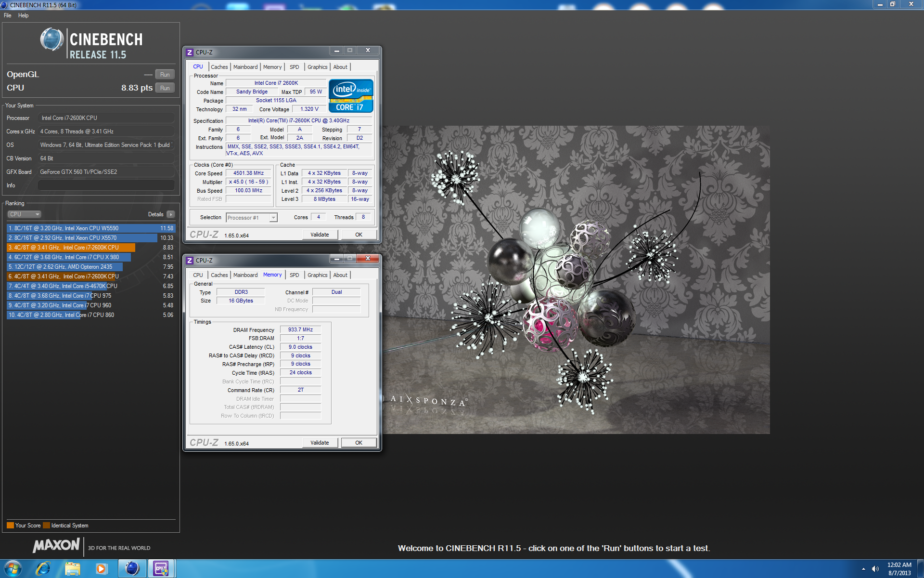Viewport: 924px width, 578px height.
Task: Switch to Cinebench via its taskbar icon
Action: 132,569
